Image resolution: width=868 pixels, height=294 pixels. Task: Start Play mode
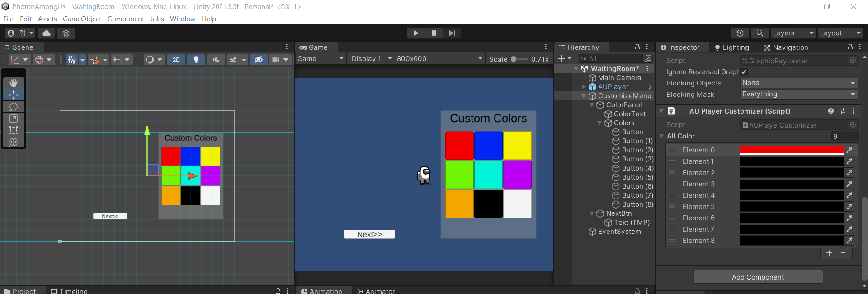(415, 33)
